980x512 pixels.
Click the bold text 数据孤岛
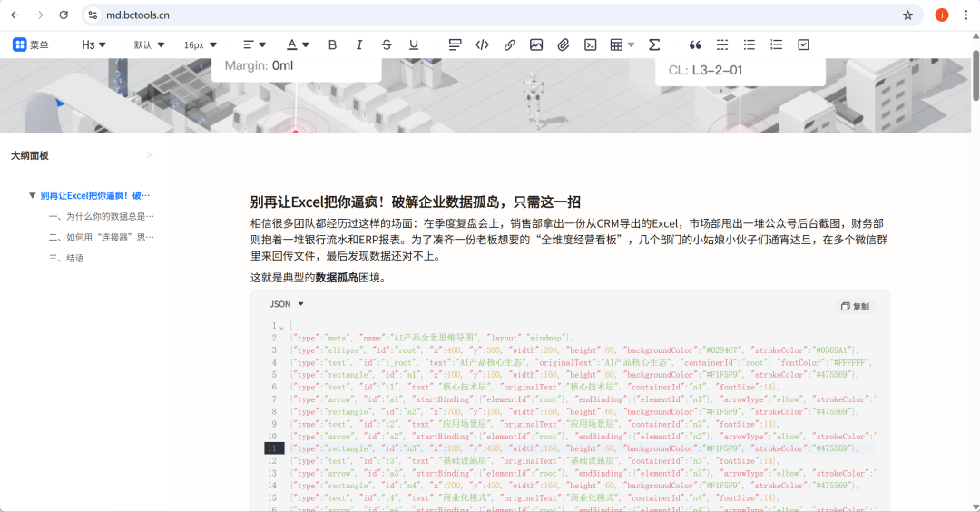coord(337,278)
